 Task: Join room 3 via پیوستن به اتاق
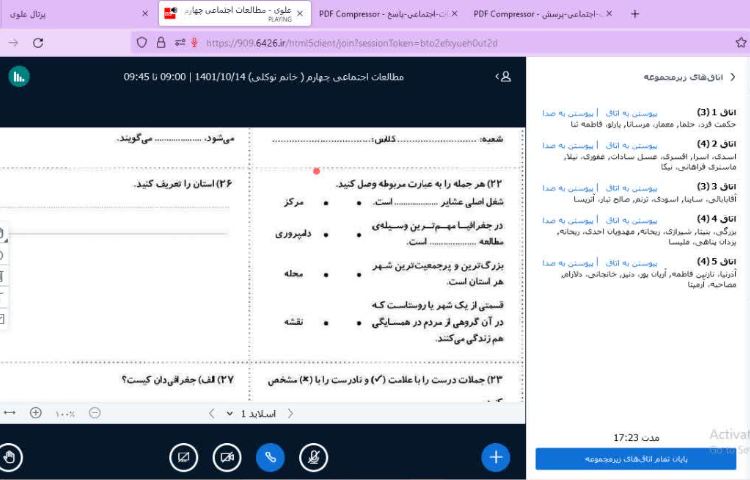tap(631, 188)
